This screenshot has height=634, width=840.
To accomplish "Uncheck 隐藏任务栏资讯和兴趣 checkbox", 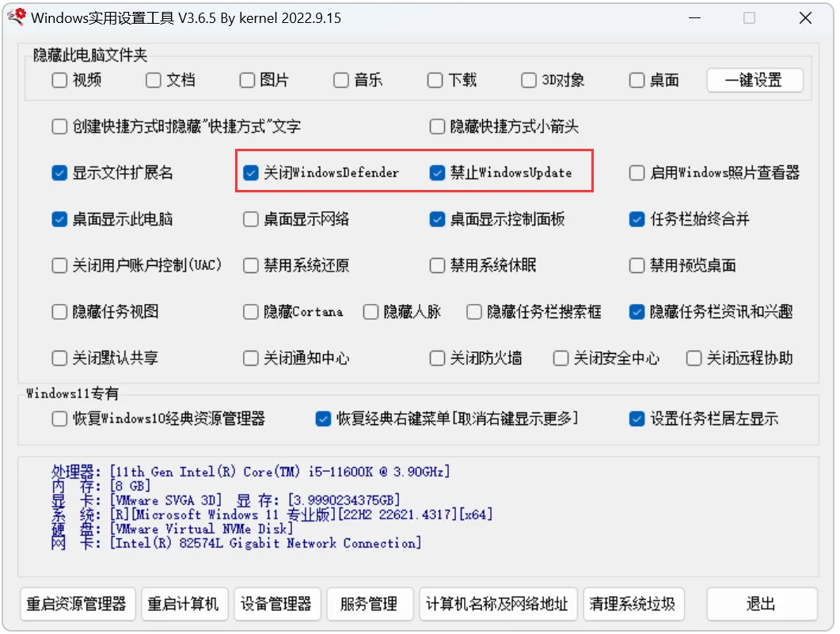I will pos(637,312).
